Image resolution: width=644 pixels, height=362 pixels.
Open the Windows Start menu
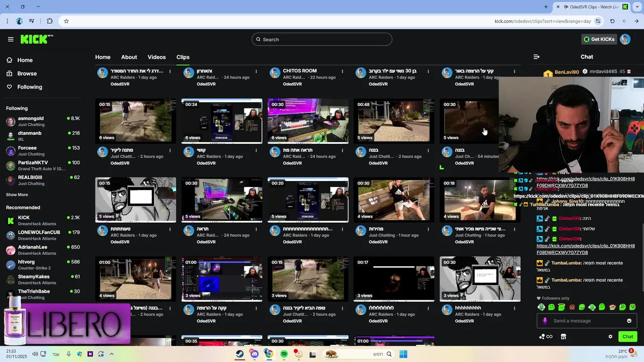click(x=403, y=354)
